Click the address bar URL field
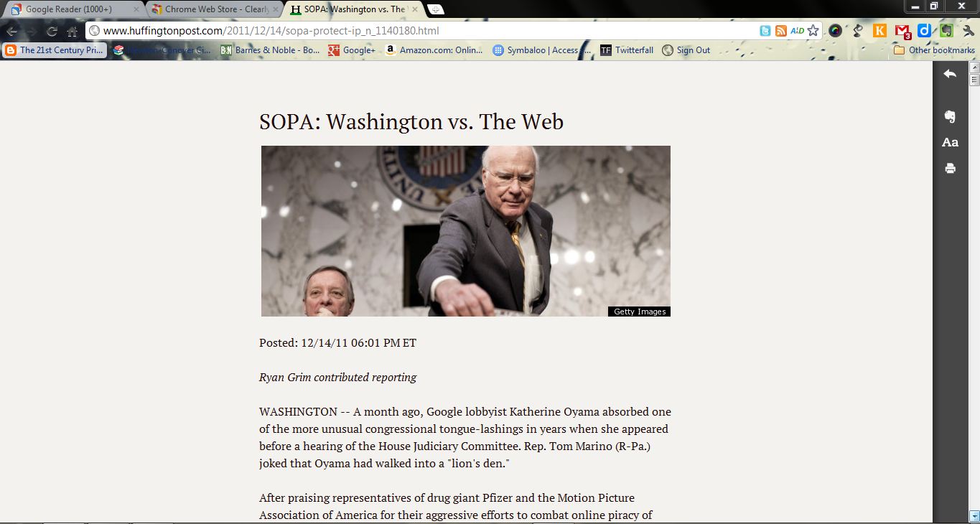Image resolution: width=980 pixels, height=524 pixels. point(424,31)
